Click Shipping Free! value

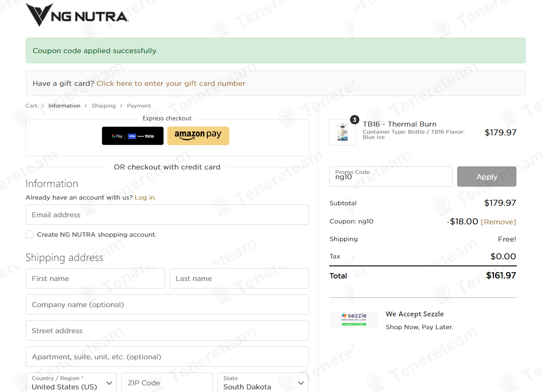[x=507, y=239]
